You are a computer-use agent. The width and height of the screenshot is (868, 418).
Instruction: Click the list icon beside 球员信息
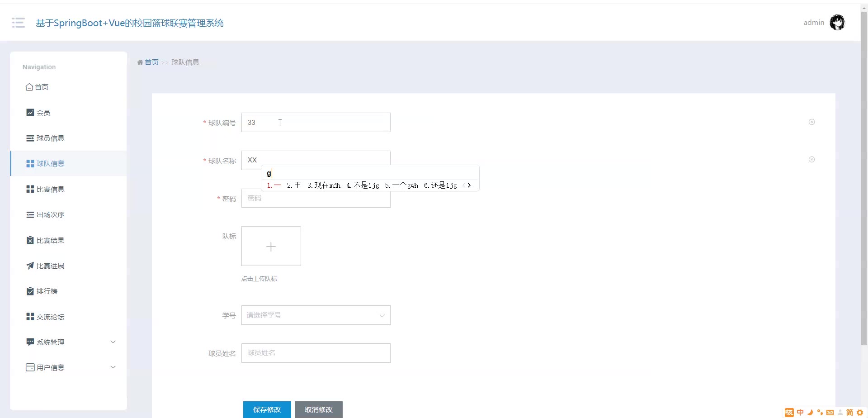30,138
